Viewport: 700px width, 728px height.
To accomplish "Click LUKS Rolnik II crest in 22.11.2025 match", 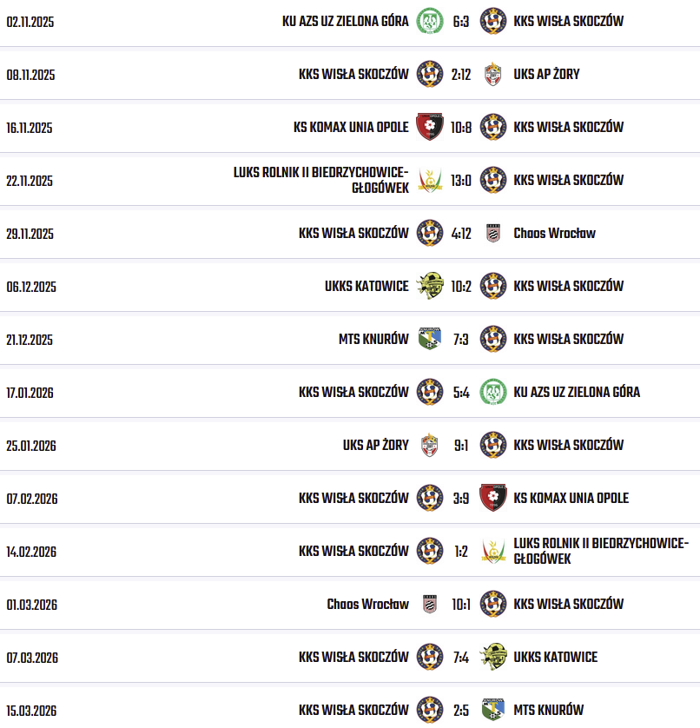I will 429,180.
